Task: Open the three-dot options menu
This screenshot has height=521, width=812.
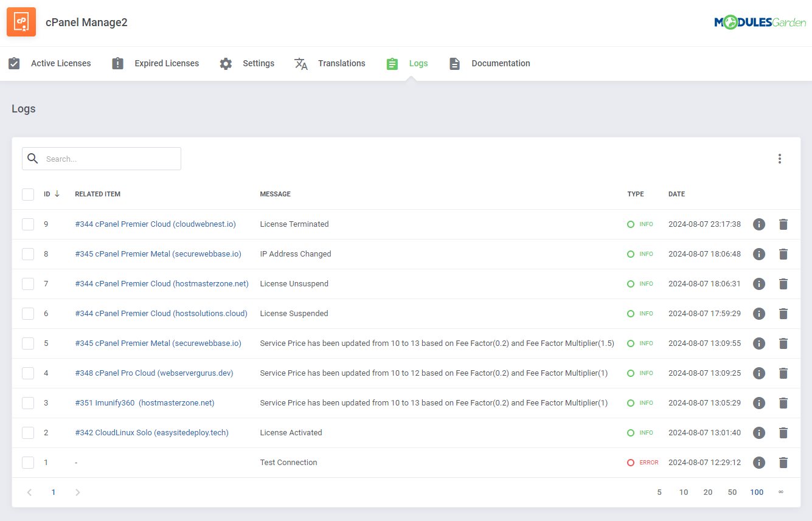Action: pyautogui.click(x=780, y=159)
